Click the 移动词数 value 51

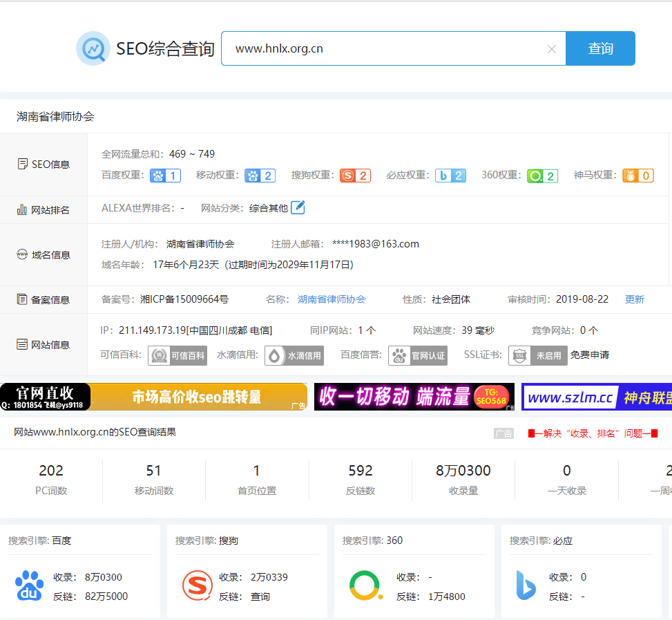tap(153, 471)
